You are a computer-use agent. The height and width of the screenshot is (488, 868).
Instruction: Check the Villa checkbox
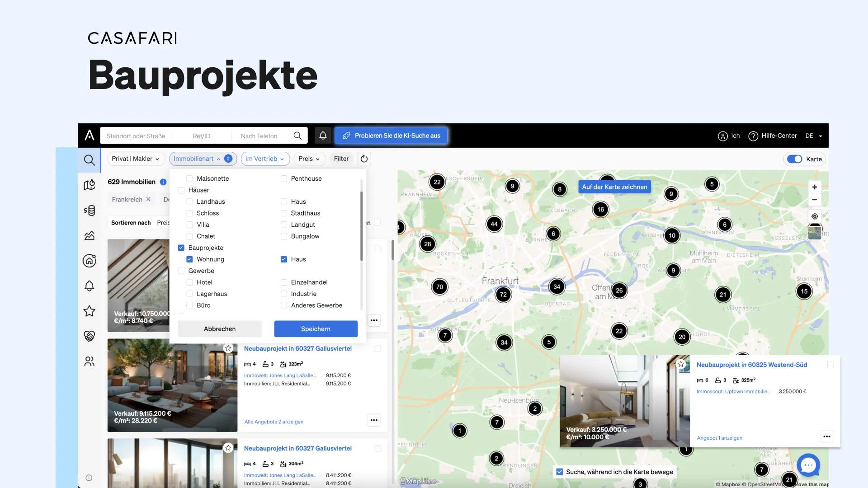coord(189,225)
